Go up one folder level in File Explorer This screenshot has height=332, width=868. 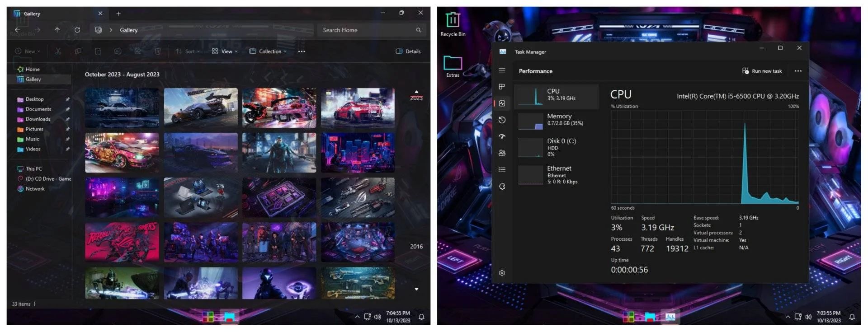[57, 30]
